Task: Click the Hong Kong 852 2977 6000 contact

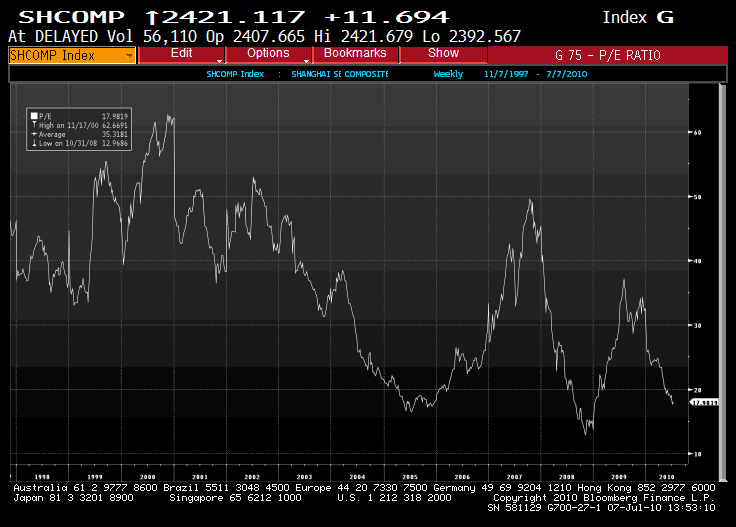Action: (x=646, y=488)
